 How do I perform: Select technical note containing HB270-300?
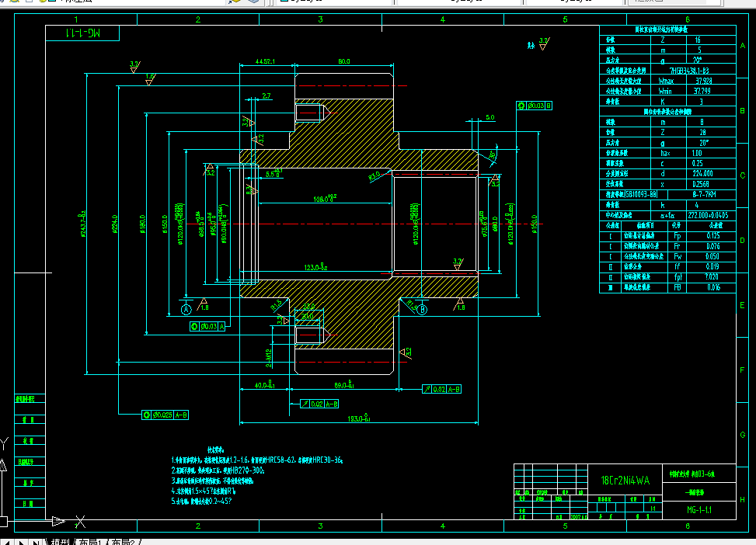tap(218, 470)
